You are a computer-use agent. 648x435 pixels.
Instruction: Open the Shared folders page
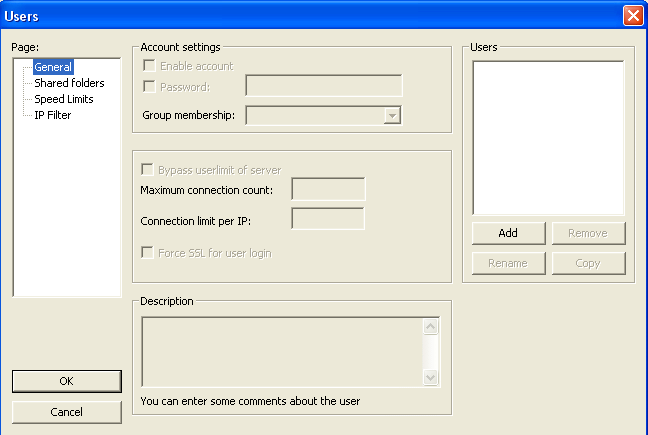69,83
